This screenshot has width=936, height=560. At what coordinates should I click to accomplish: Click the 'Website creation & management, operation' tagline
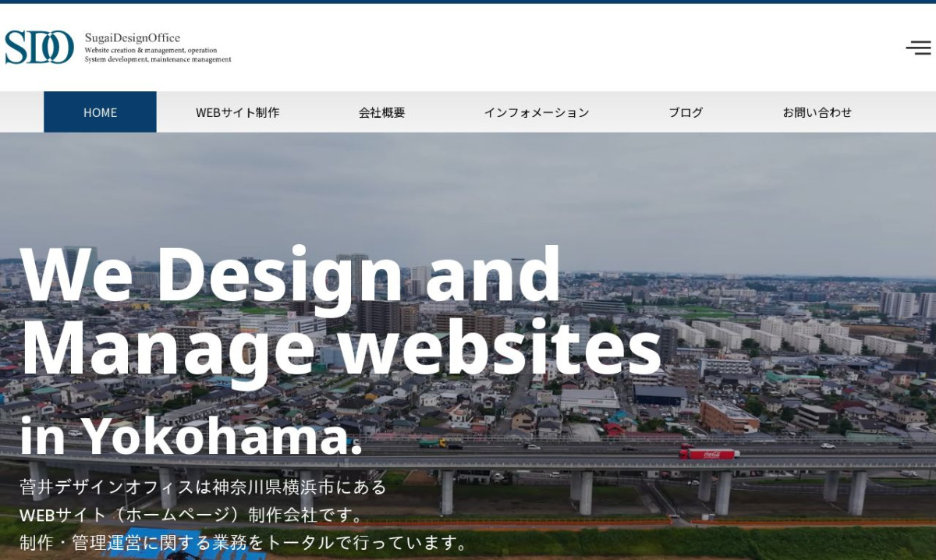[x=151, y=50]
